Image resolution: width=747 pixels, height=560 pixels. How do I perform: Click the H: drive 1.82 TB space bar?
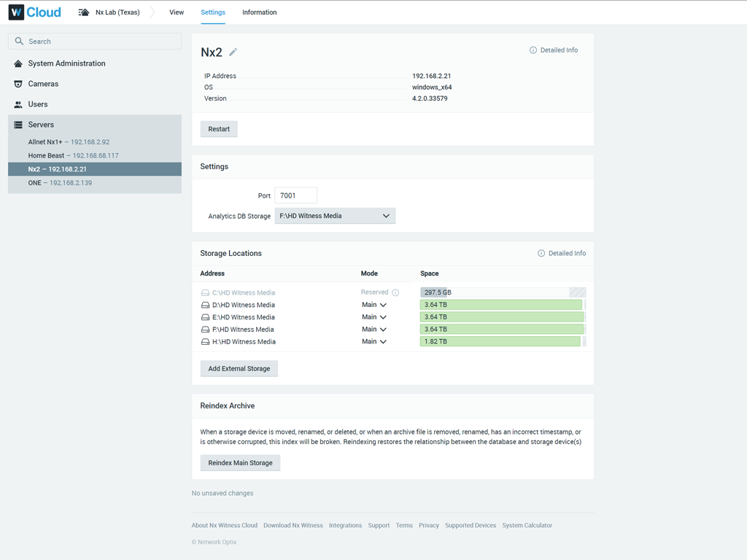tap(503, 341)
